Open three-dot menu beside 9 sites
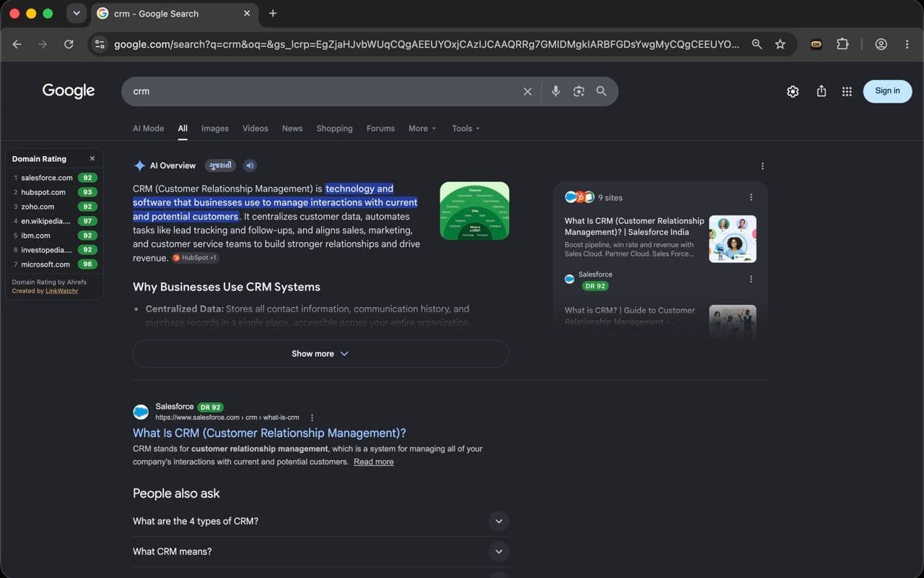Viewport: 924px width, 578px height. (751, 197)
